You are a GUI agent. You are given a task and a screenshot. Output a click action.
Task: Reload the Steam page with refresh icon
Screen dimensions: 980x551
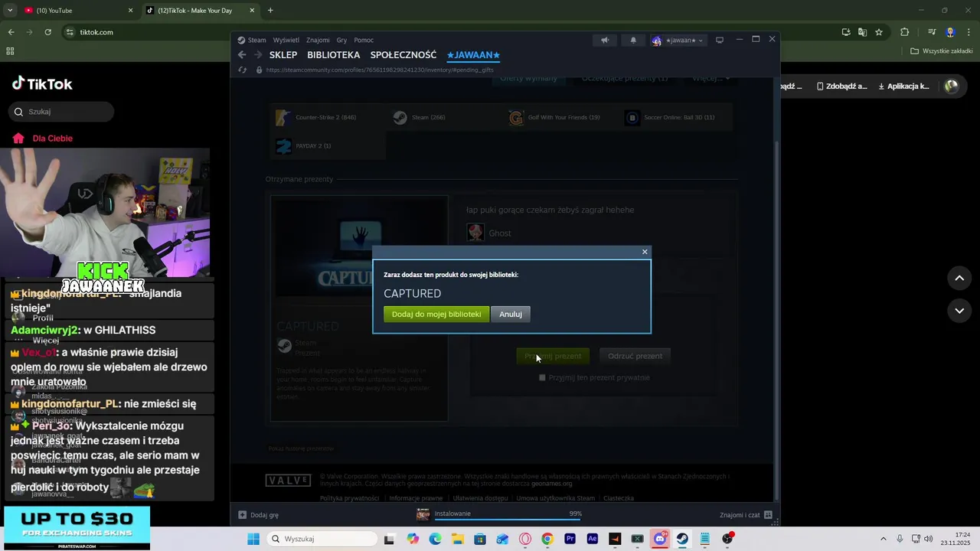(243, 70)
